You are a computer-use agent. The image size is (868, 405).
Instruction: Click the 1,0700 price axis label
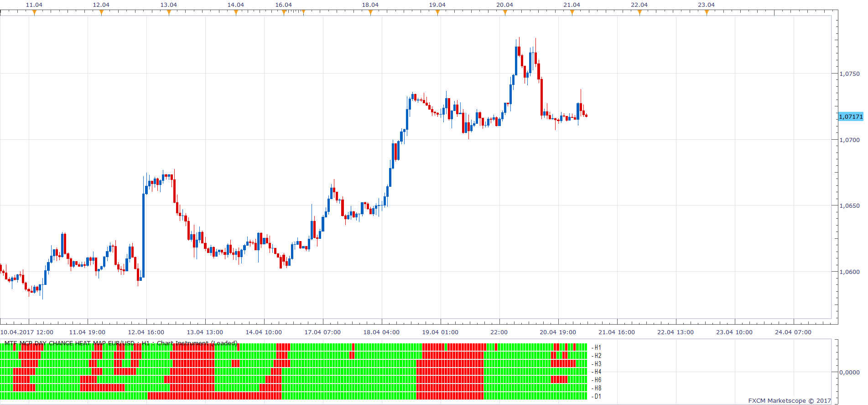[x=849, y=140]
